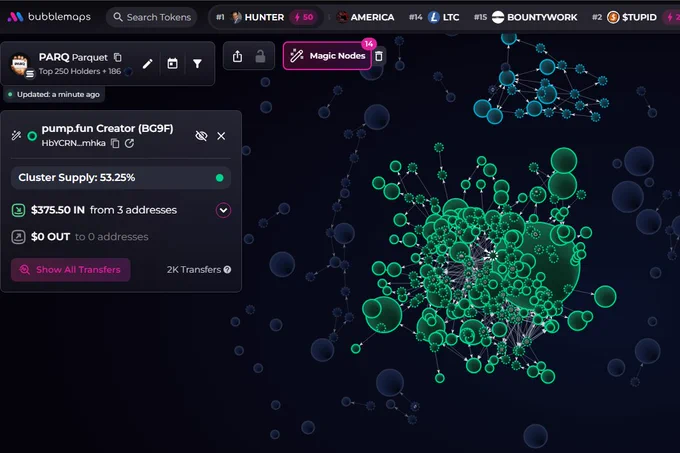Close the pump.fun Creator panel
680x453 pixels.
point(221,136)
